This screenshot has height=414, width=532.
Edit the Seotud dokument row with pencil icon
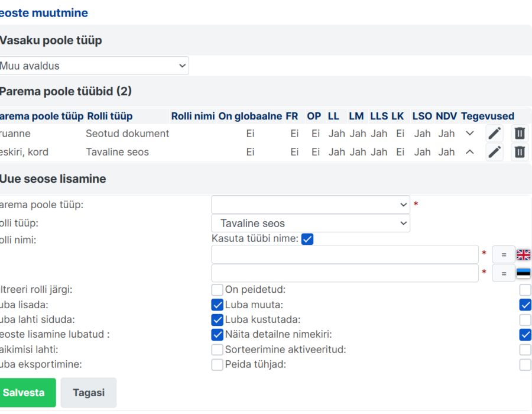click(x=494, y=133)
